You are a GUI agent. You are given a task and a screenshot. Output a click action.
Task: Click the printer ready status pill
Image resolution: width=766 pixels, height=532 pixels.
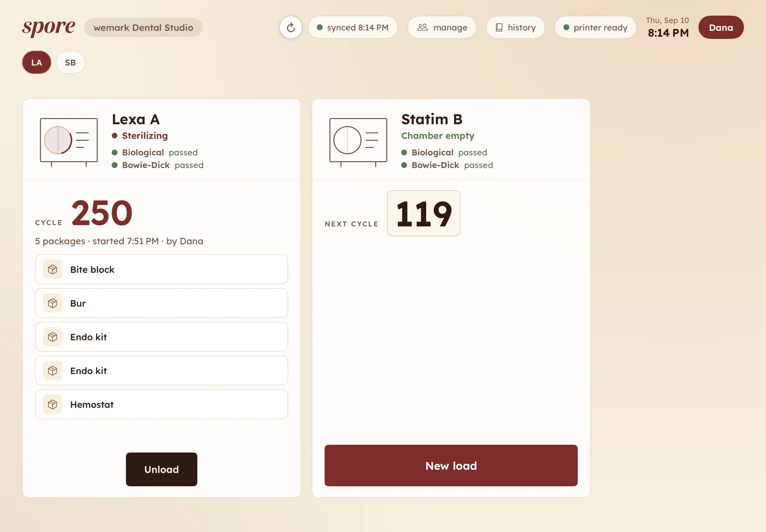click(x=595, y=27)
